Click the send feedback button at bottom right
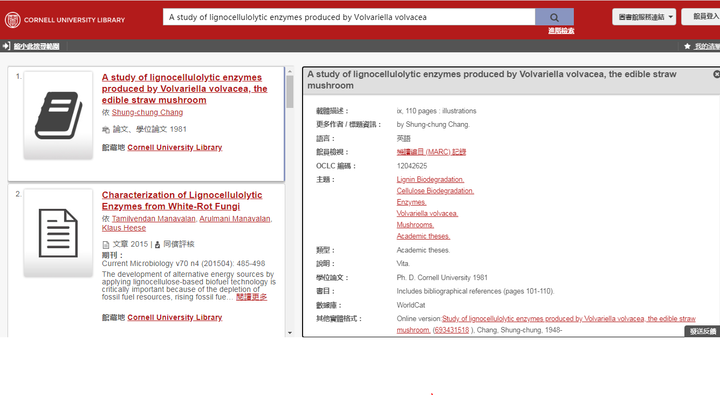The height and width of the screenshot is (395, 720). coord(702,332)
